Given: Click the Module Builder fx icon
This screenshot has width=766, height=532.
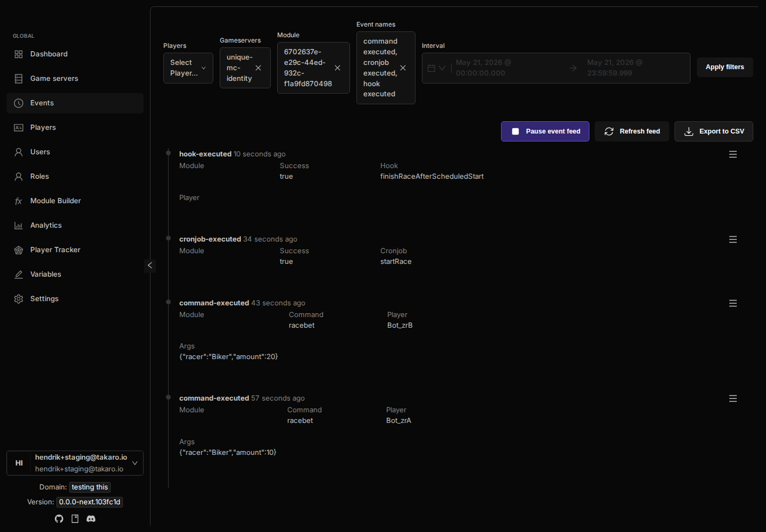Looking at the screenshot, I should point(19,201).
